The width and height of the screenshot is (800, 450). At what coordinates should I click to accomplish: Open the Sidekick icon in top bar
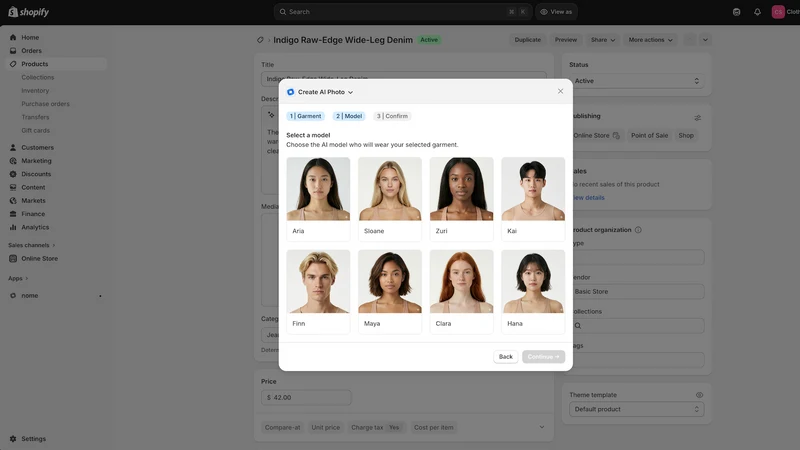click(x=736, y=12)
